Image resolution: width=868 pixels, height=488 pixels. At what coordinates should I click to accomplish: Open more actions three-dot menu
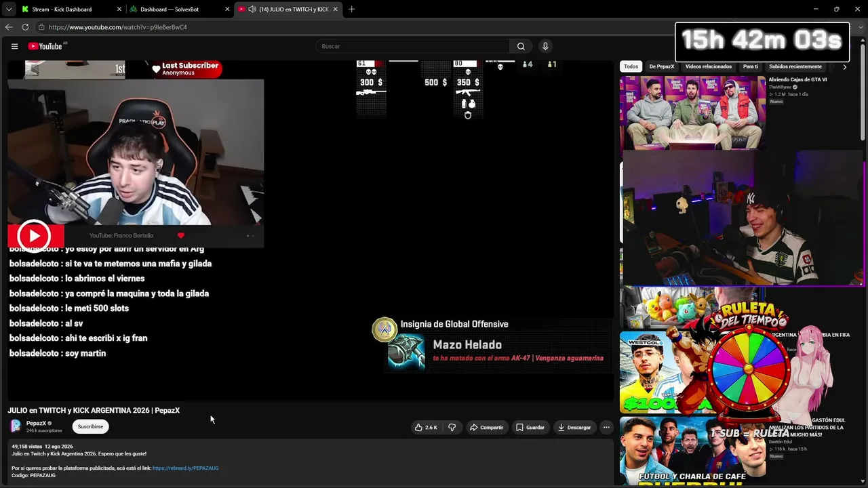click(606, 427)
